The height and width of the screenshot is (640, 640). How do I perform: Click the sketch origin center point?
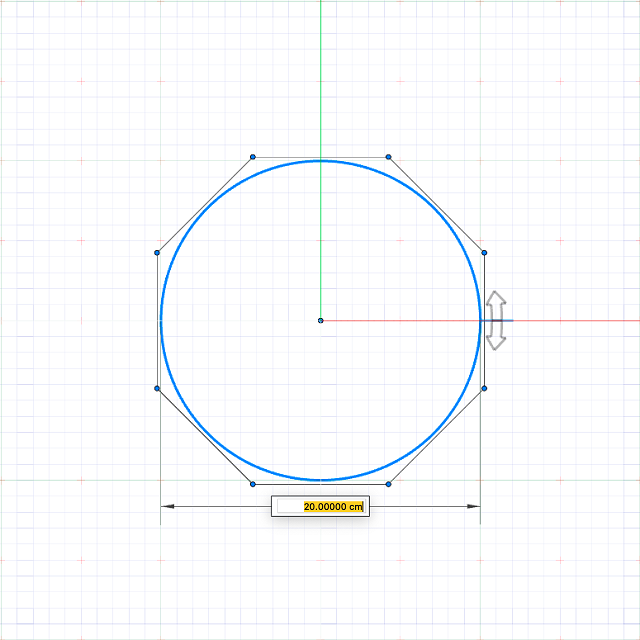(x=320, y=320)
